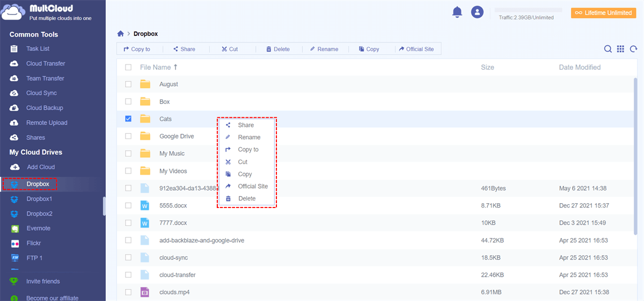The height and width of the screenshot is (301, 644).
Task: Check the Google Drive folder checkbox
Action: pyautogui.click(x=128, y=136)
